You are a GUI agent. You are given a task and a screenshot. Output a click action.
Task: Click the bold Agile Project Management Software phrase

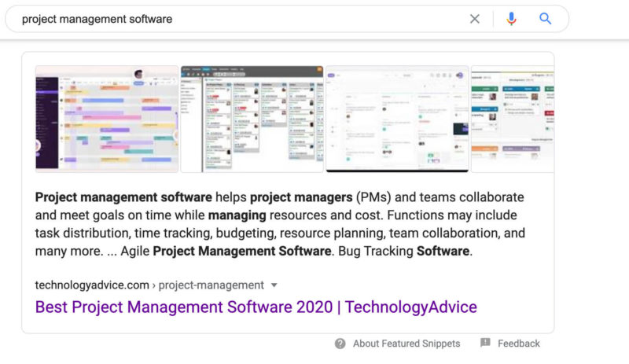click(241, 252)
